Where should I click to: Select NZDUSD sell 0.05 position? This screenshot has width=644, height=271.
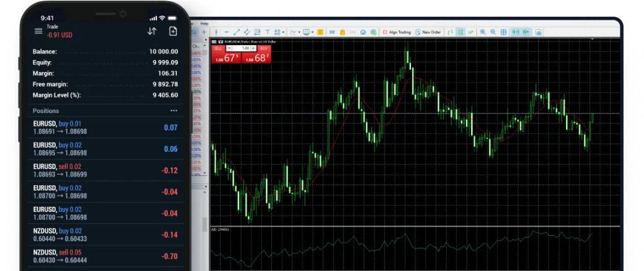tap(105, 256)
